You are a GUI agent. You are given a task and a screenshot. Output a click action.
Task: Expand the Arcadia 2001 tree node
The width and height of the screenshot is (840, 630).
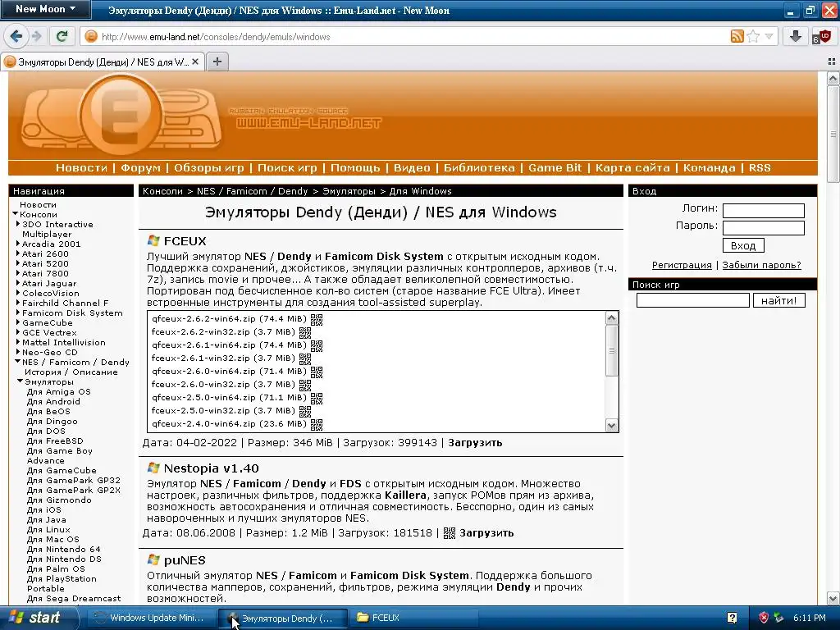click(x=18, y=244)
